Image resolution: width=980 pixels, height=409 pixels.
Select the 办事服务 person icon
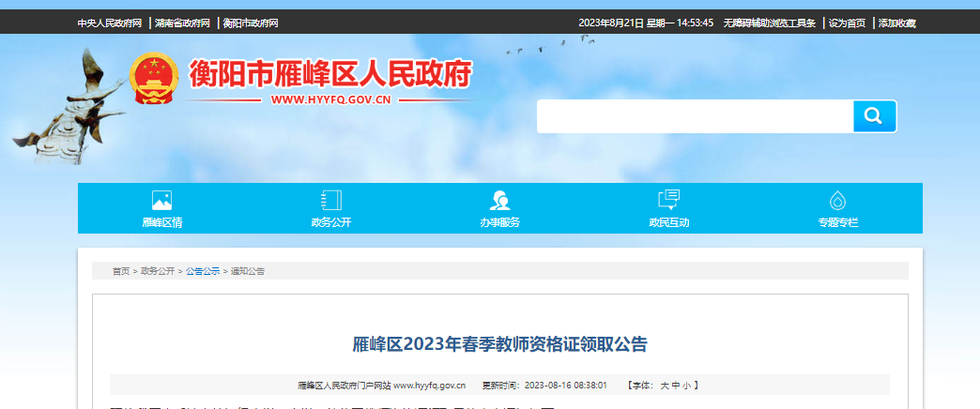[499, 200]
